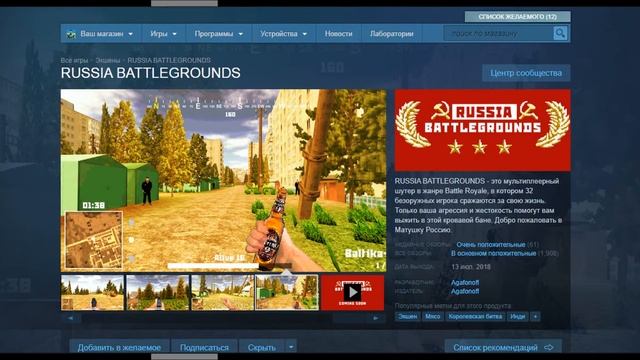This screenshot has width=640, height=360.
Task: Open the Лаборатории tab
Action: pyautogui.click(x=391, y=33)
